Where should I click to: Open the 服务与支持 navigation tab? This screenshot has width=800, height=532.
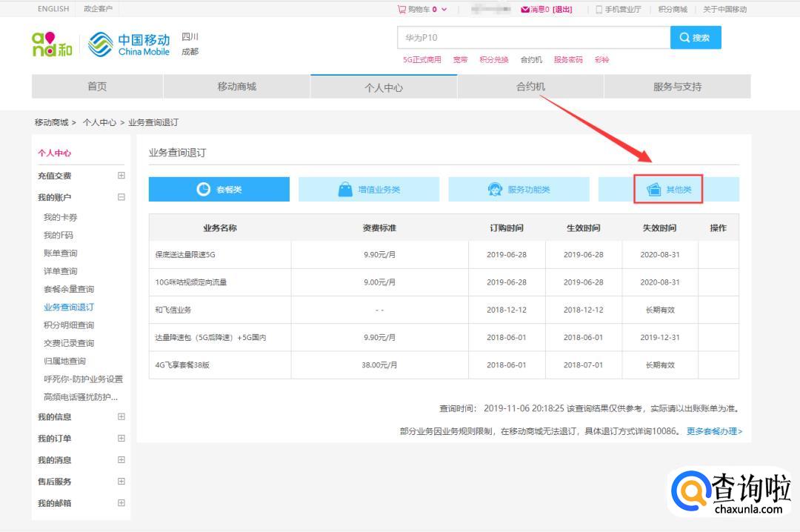pos(677,87)
